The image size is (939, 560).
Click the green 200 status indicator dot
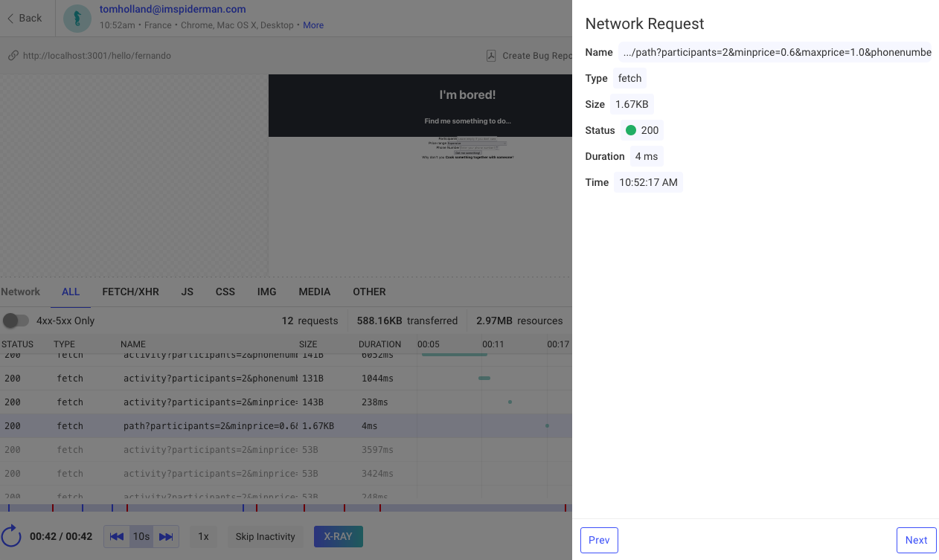[631, 130]
